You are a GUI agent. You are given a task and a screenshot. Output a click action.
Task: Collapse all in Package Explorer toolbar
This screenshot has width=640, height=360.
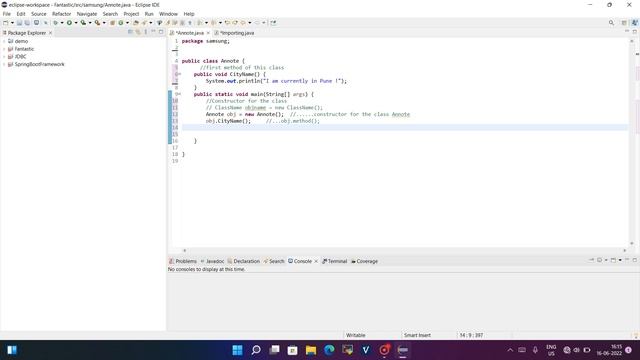(130, 32)
